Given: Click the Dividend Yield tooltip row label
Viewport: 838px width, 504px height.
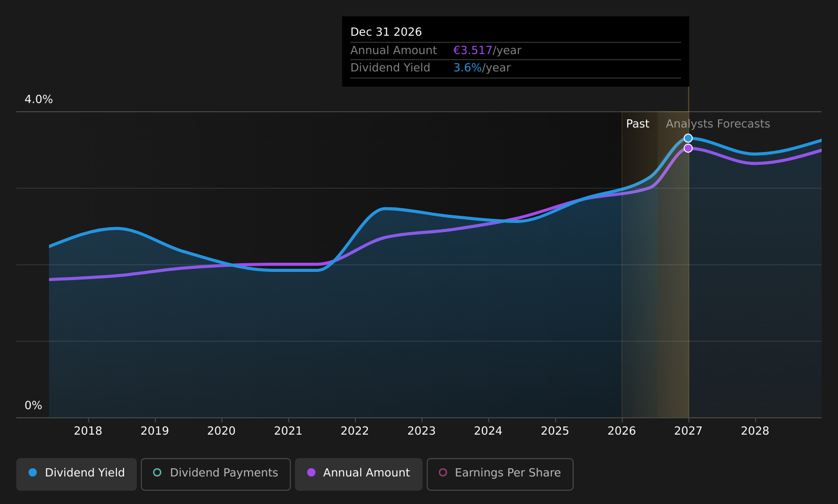Looking at the screenshot, I should click(390, 68).
